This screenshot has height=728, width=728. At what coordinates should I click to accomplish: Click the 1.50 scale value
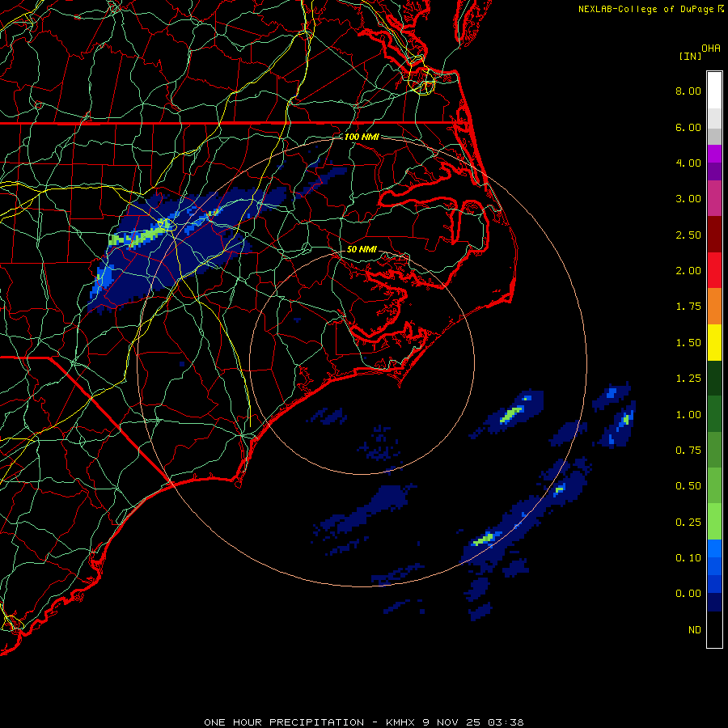pos(688,343)
